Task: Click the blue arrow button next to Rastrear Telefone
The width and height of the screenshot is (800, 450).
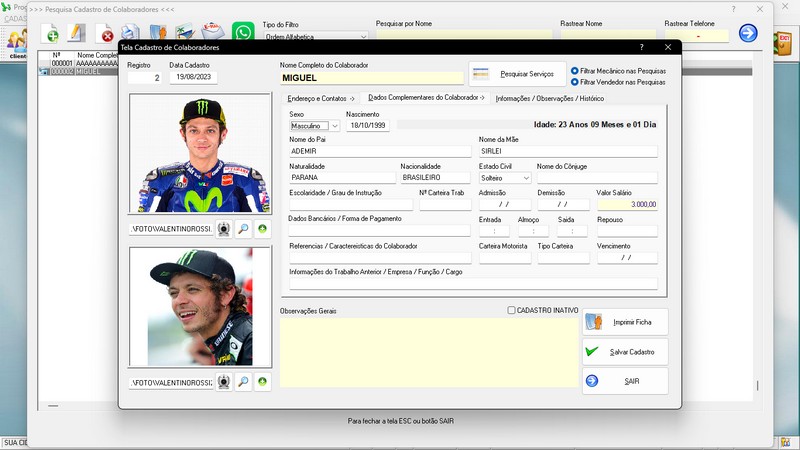Action: [x=748, y=33]
